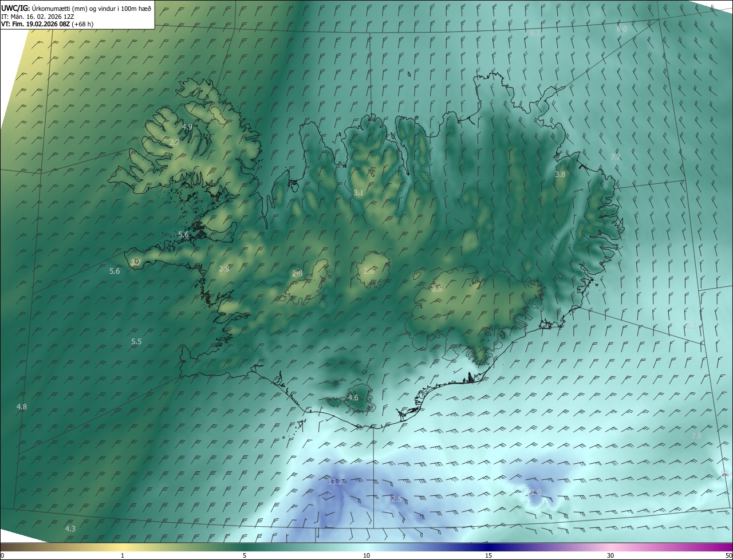Click the 10 tick on the color scale
The height and width of the screenshot is (560, 733).
pyautogui.click(x=366, y=555)
